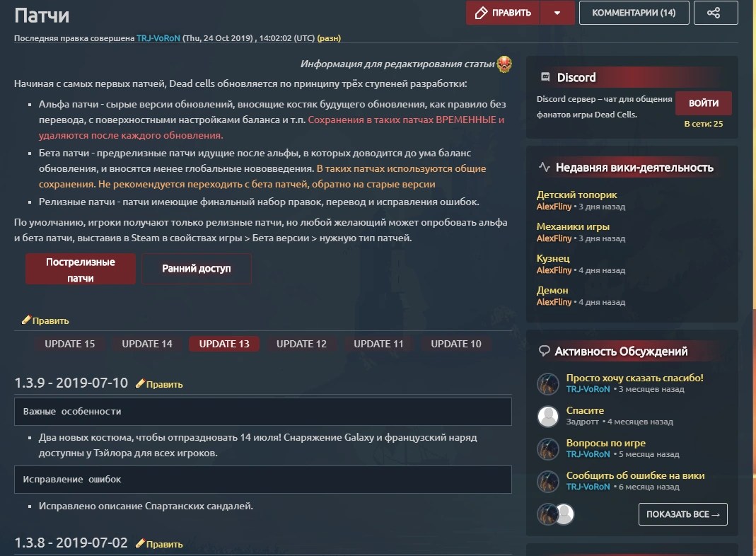This screenshot has width=756, height=556.
Task: Click the wiki activity pulse icon
Action: [x=545, y=167]
